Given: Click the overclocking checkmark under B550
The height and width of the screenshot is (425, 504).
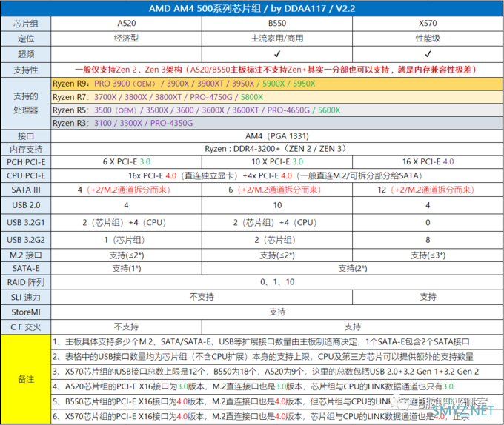Looking at the screenshot, I should (277, 54).
